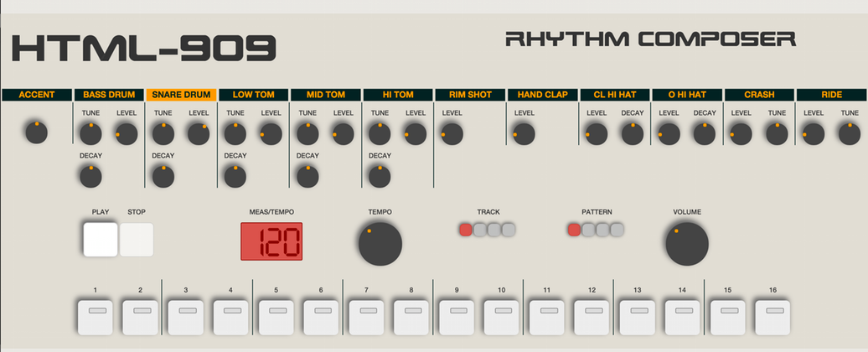This screenshot has width=868, height=352.
Task: Select the HI TOM instrument tab
Action: (398, 95)
